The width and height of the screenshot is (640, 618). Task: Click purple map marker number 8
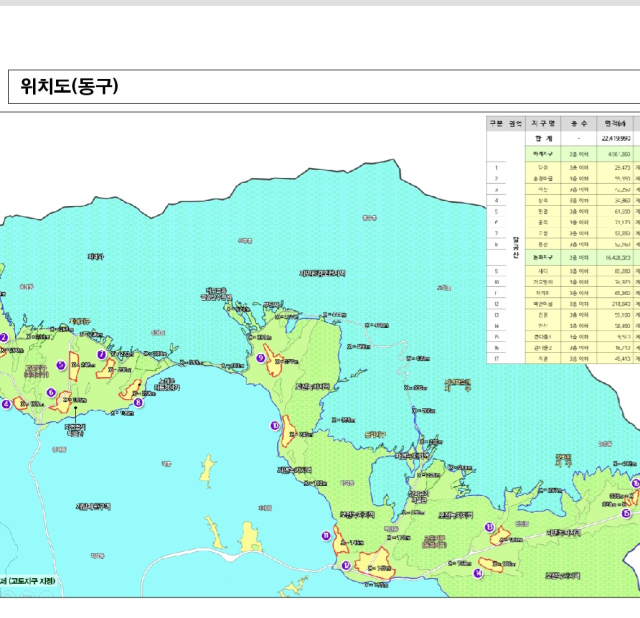coord(138,402)
